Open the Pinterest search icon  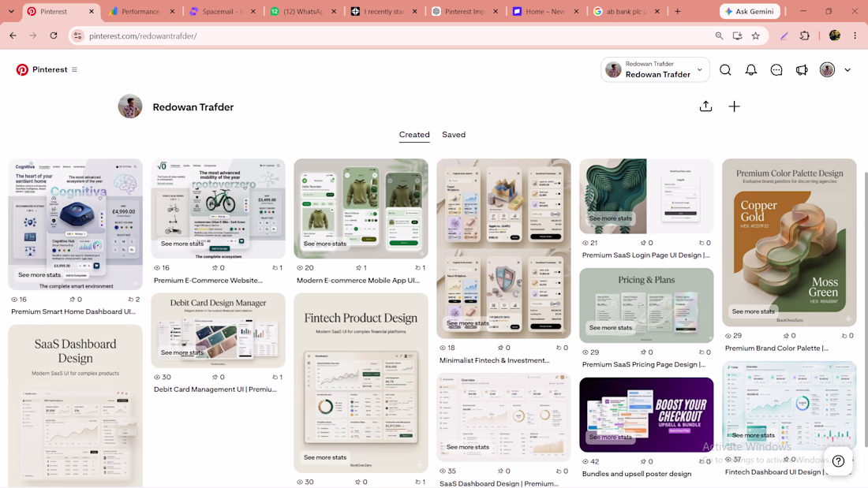(x=725, y=69)
